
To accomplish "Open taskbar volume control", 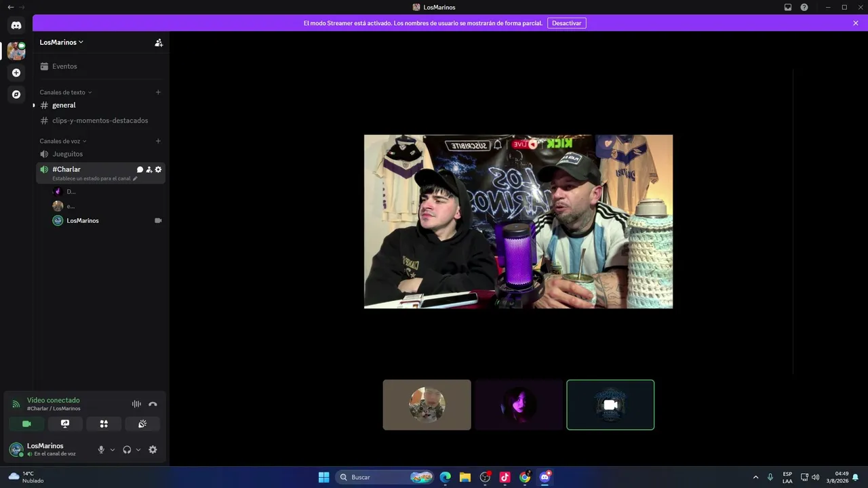I will coord(815,477).
